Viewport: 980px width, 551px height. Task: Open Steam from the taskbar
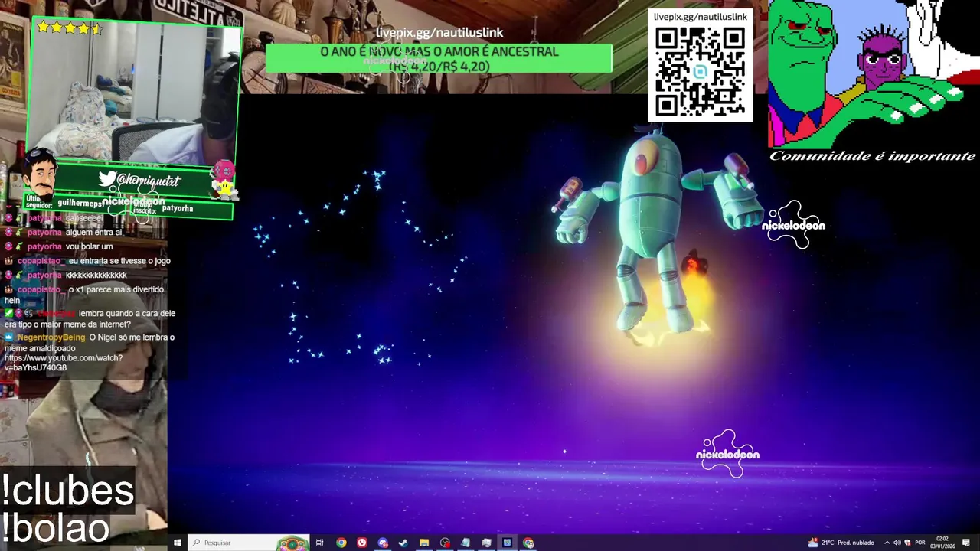click(x=403, y=543)
